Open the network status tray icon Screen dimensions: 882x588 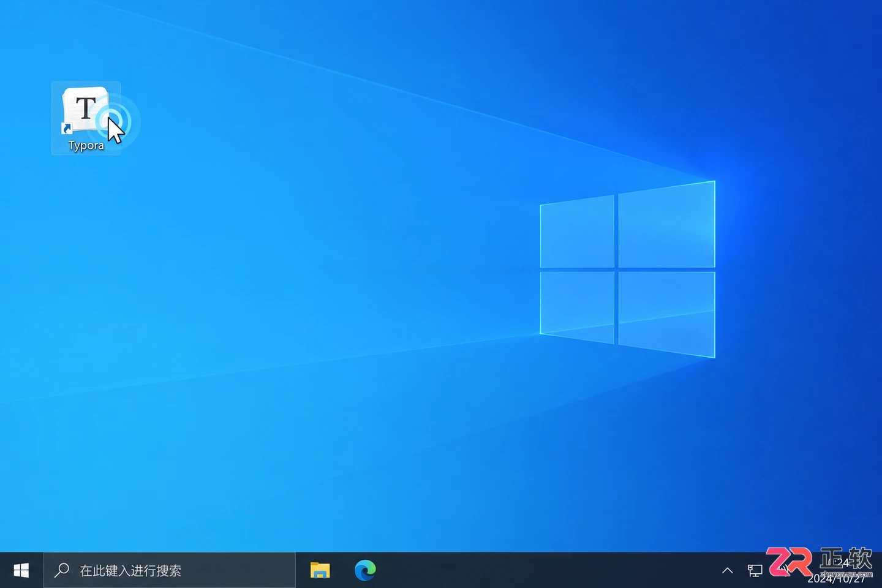click(755, 570)
